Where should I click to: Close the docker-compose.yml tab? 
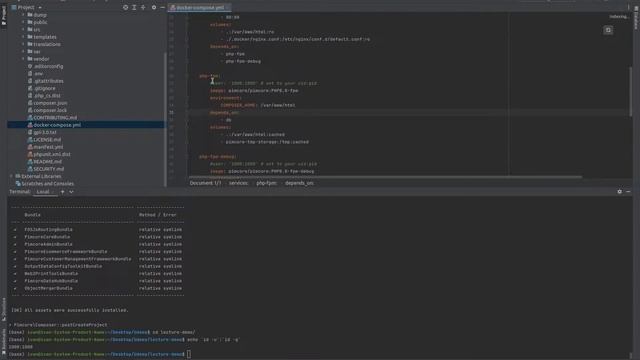228,7
